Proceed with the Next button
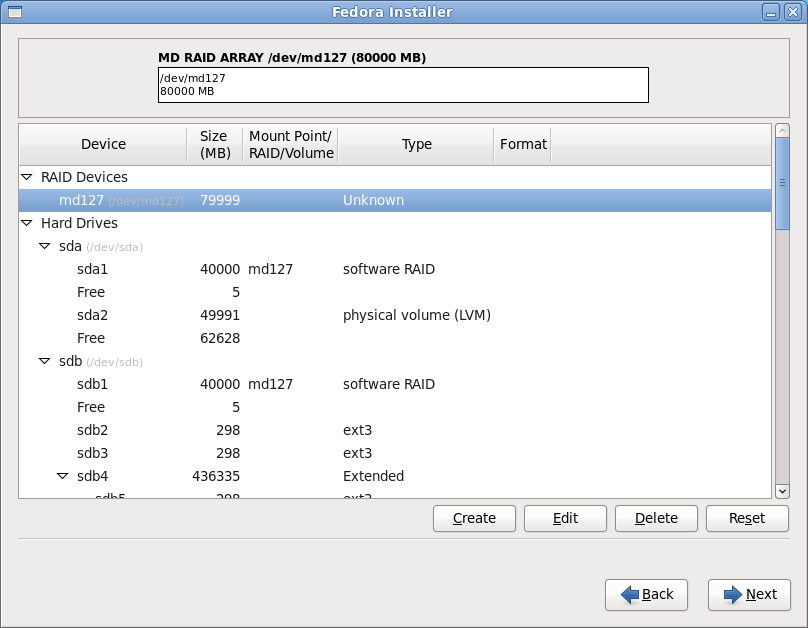 (749, 595)
